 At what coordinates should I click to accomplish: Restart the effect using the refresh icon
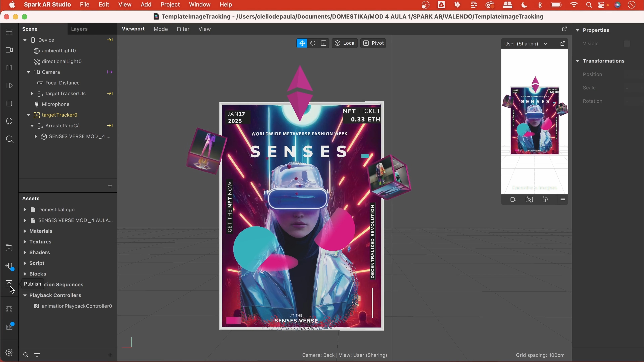[9, 121]
